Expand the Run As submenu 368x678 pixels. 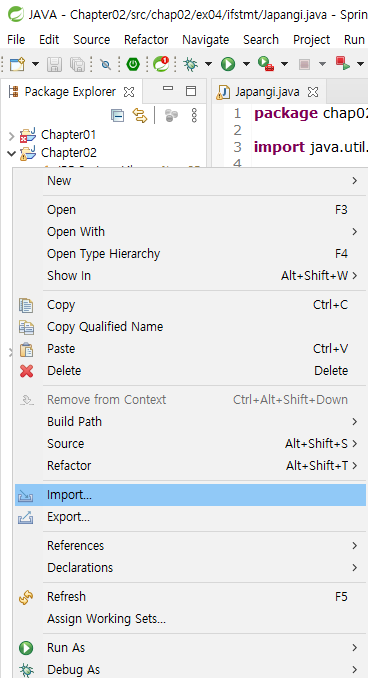pyautogui.click(x=190, y=648)
